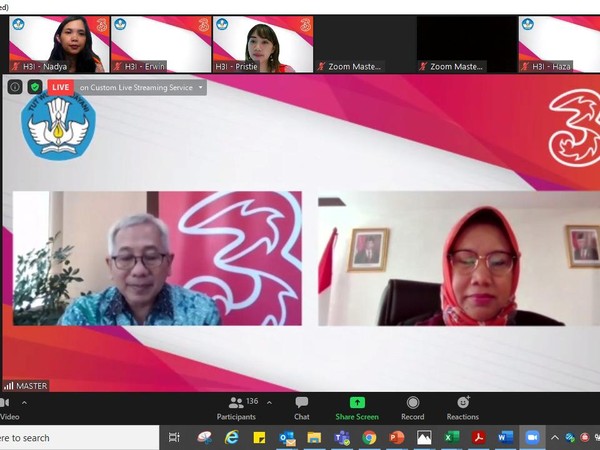Click the taskbar search box

click(79, 438)
